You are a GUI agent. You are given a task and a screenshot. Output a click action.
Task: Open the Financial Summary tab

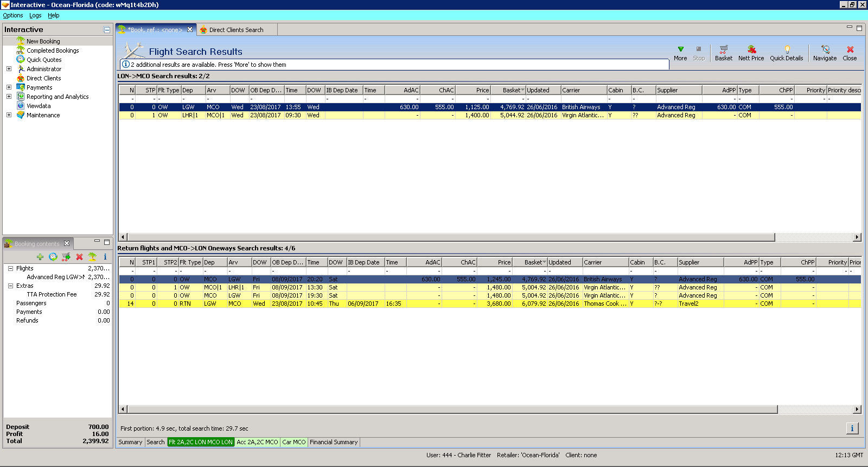click(334, 442)
